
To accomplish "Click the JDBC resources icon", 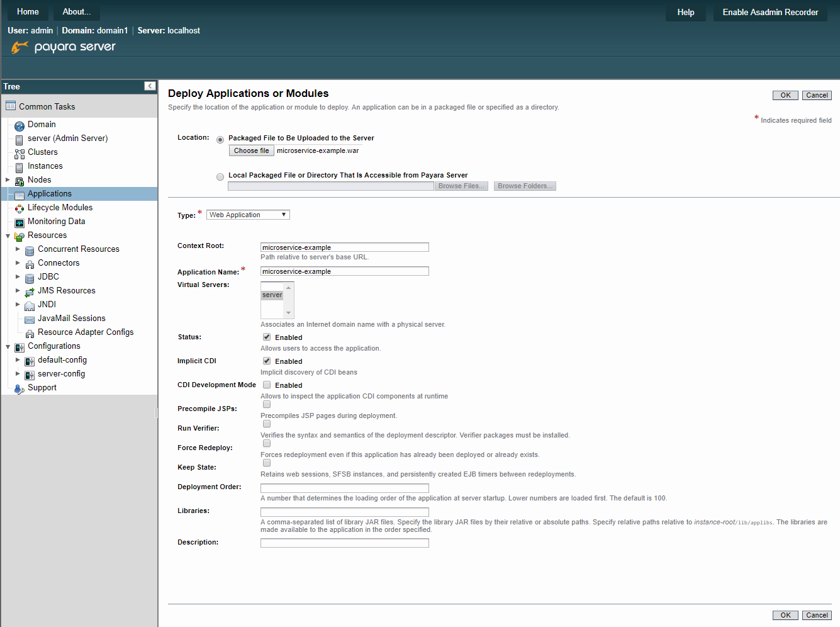I will (x=30, y=276).
